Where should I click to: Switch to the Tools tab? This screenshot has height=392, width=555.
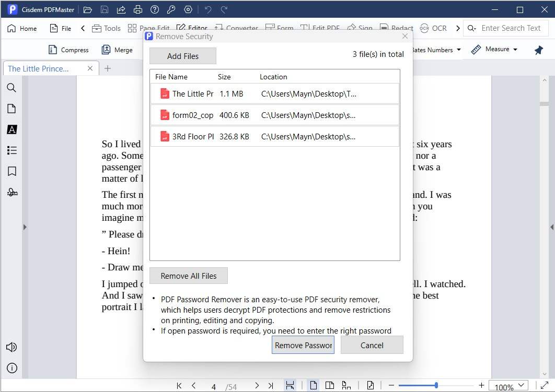tap(106, 28)
